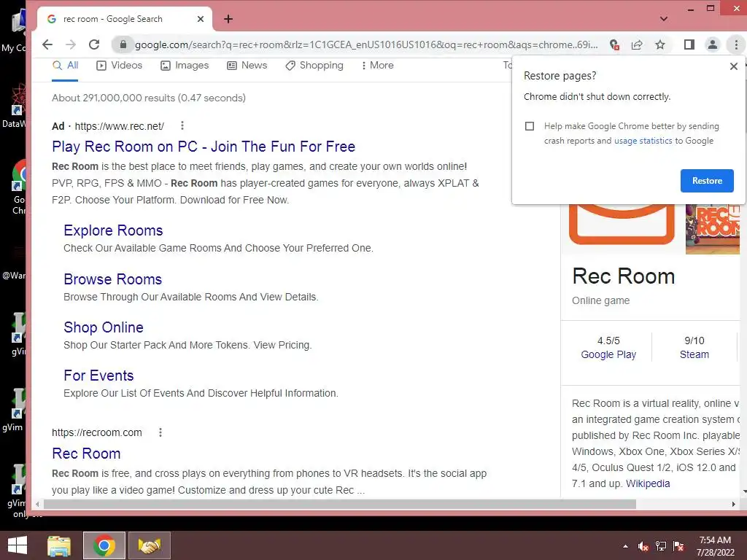Image resolution: width=747 pixels, height=560 pixels.
Task: Click the https://www.rec.net/ ad URL text
Action: 120,126
